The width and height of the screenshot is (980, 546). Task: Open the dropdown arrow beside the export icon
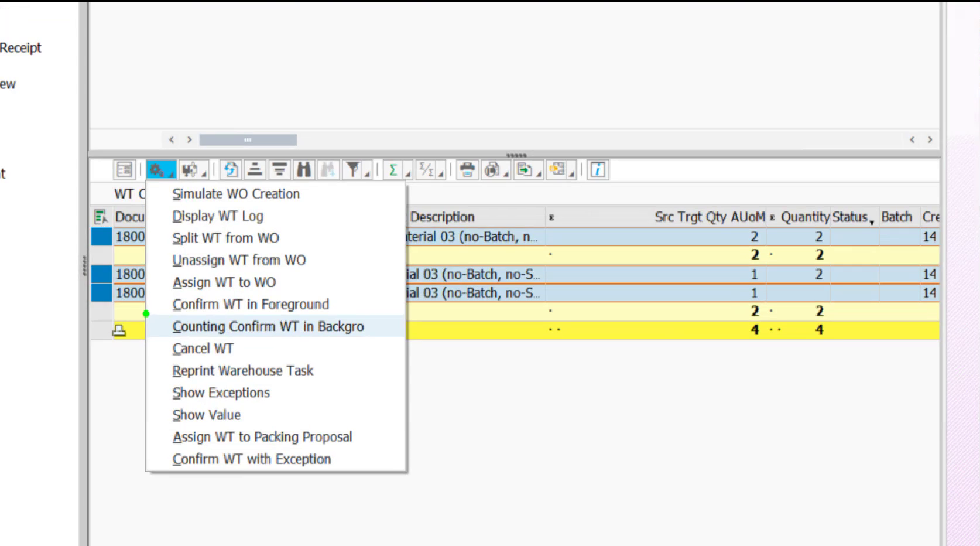538,173
